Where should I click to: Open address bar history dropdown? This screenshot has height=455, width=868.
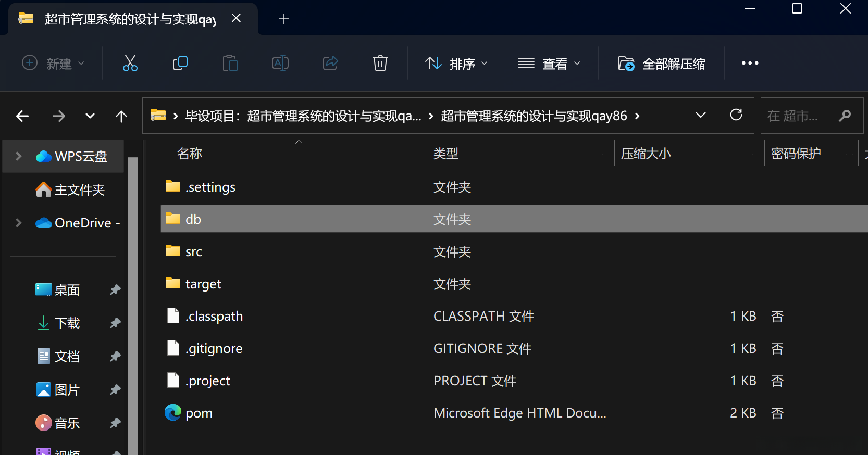click(701, 115)
